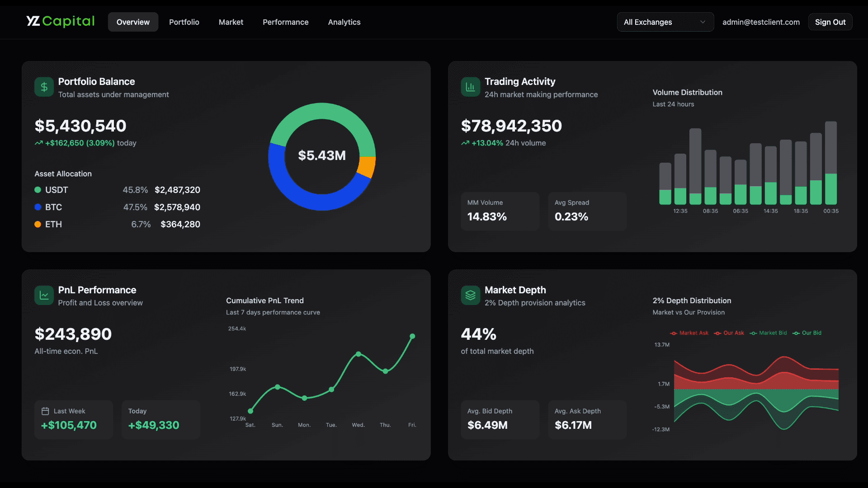Open the Performance section
The height and width of the screenshot is (488, 868).
(x=285, y=22)
